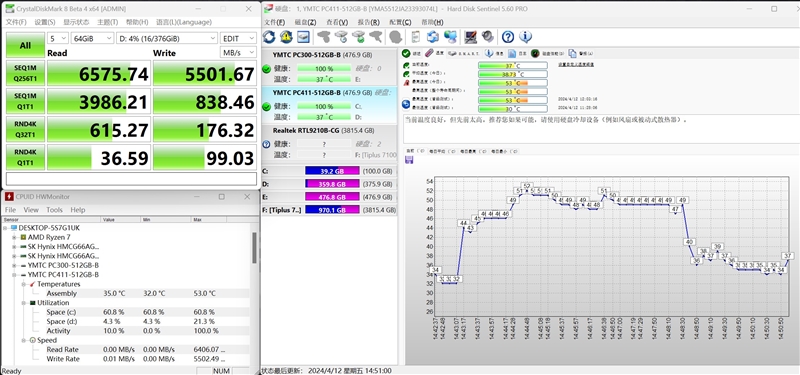Click the red CPUID HWMonitor title bar icon

9,196
